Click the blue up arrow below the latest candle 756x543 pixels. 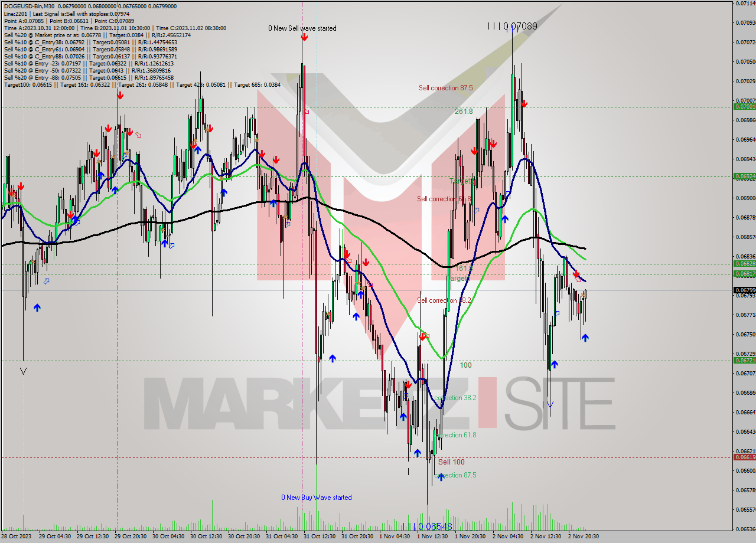585,338
